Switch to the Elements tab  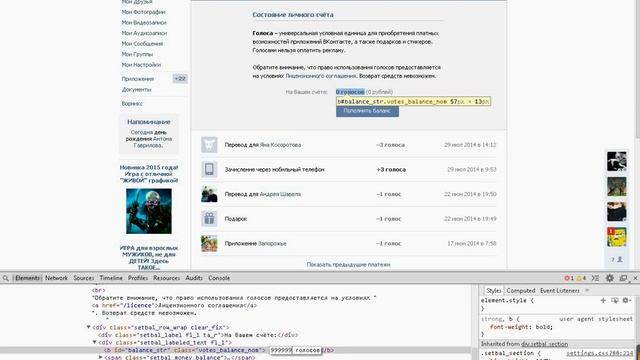(27, 278)
